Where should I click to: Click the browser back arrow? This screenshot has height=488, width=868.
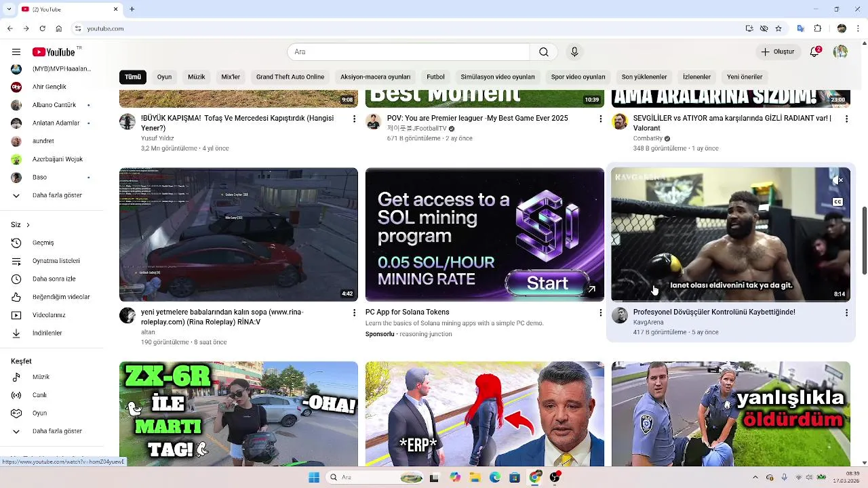point(9,28)
